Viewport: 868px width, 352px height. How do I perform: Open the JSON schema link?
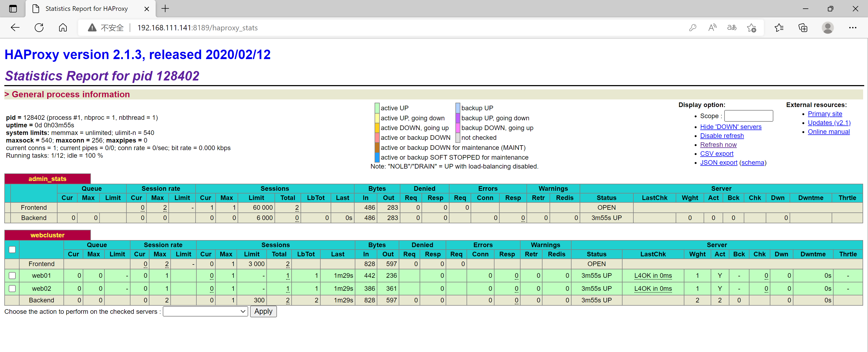pos(752,163)
